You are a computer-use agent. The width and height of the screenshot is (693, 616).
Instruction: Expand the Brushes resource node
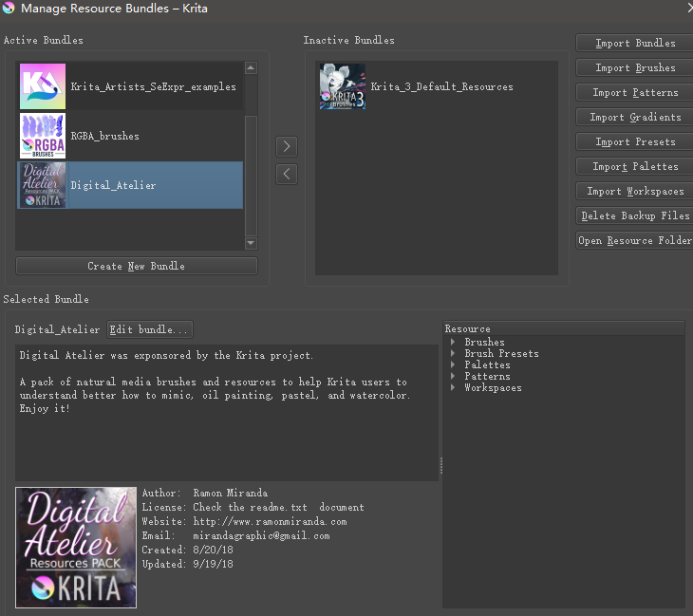pyautogui.click(x=453, y=342)
